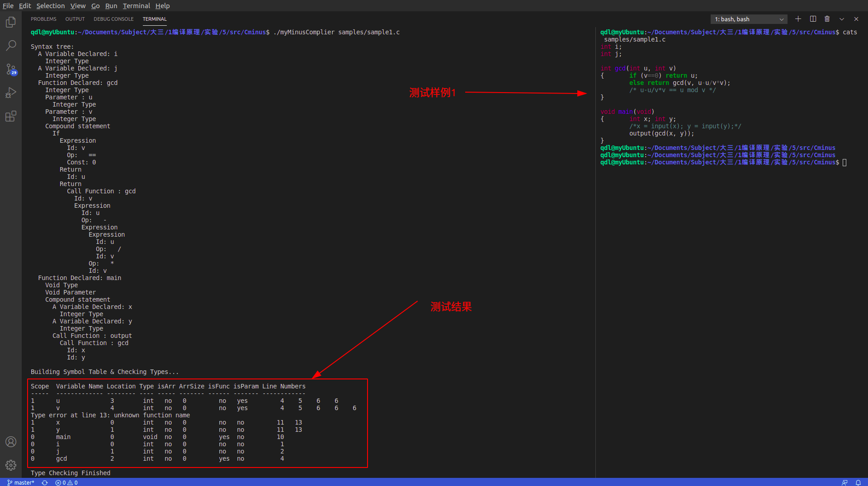Open Source Control view with 29 changes
This screenshot has width=868, height=486.
pos(11,69)
